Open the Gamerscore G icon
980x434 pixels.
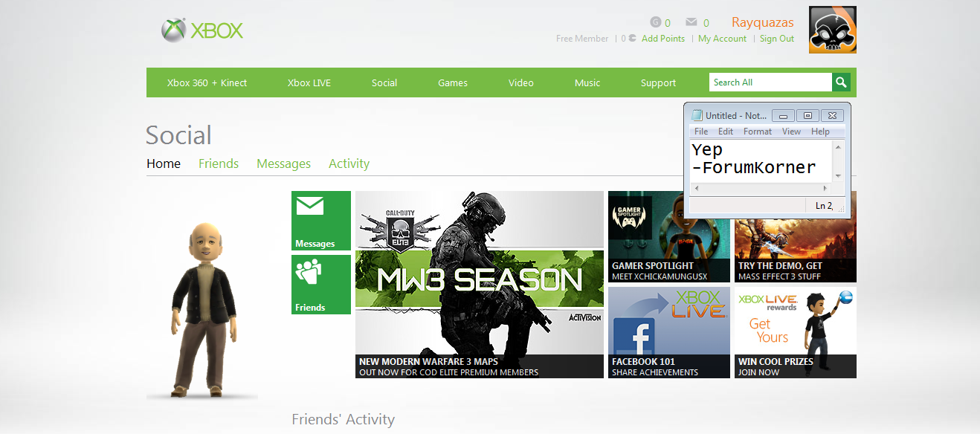click(x=656, y=22)
